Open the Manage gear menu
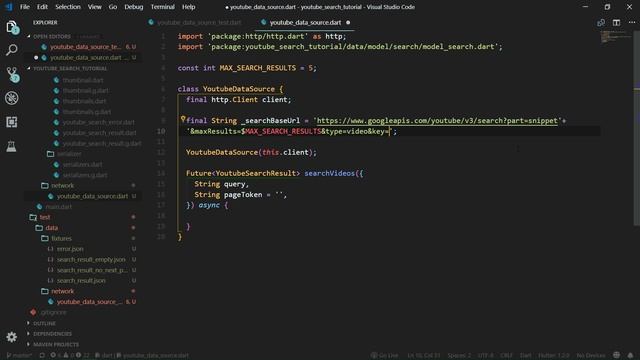The height and width of the screenshot is (360, 640). coord(11,337)
